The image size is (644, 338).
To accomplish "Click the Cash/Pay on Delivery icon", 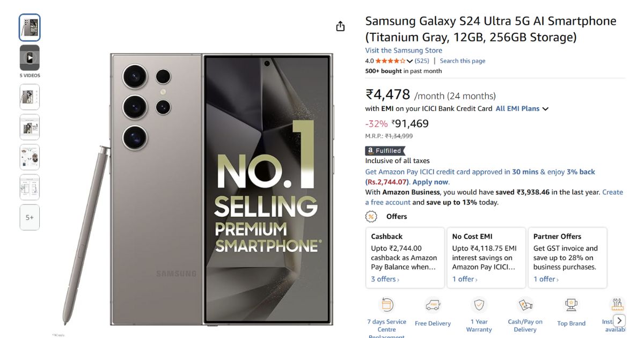I will coord(525,305).
